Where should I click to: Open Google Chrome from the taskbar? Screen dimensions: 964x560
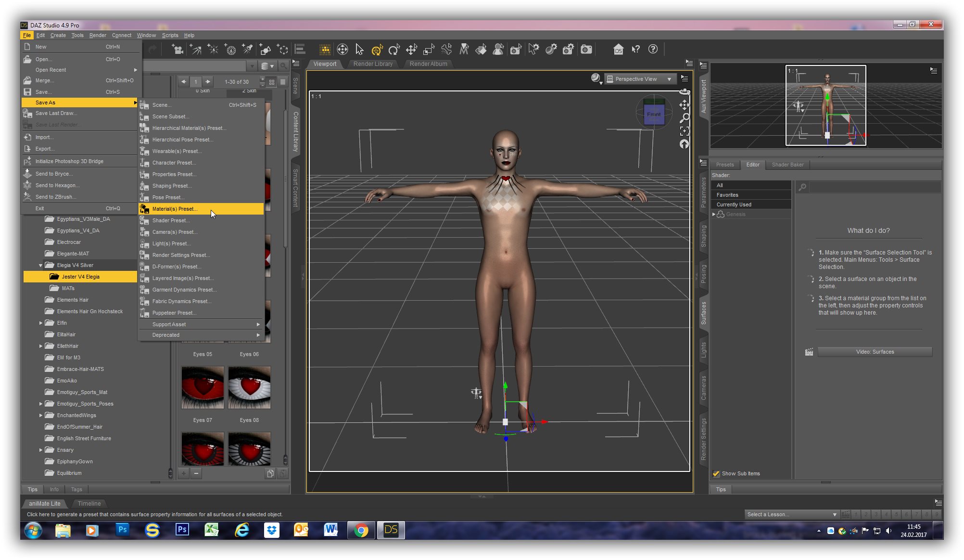[x=361, y=530]
